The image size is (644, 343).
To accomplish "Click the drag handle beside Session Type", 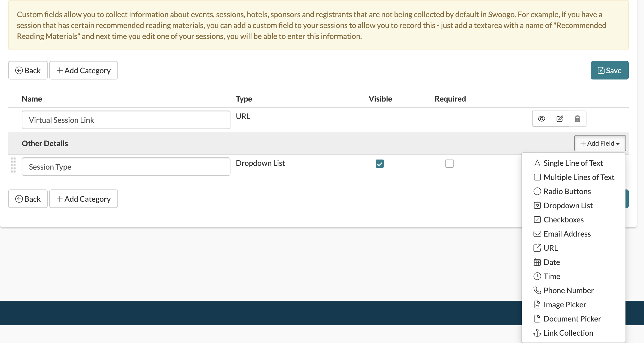I will tap(13, 165).
